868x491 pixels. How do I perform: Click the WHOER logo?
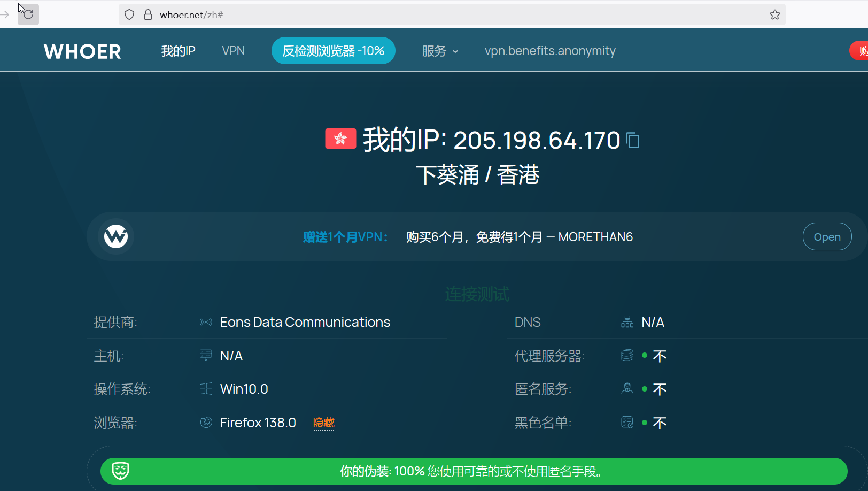pyautogui.click(x=82, y=51)
